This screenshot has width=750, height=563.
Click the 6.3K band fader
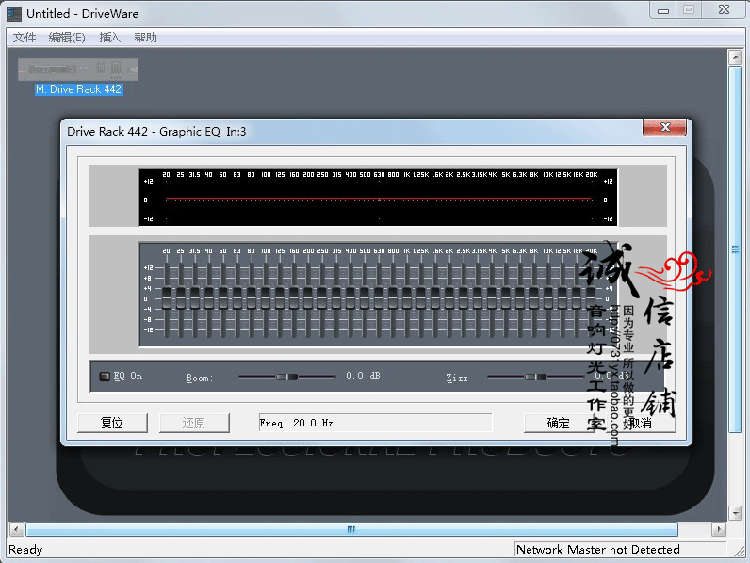(520, 298)
